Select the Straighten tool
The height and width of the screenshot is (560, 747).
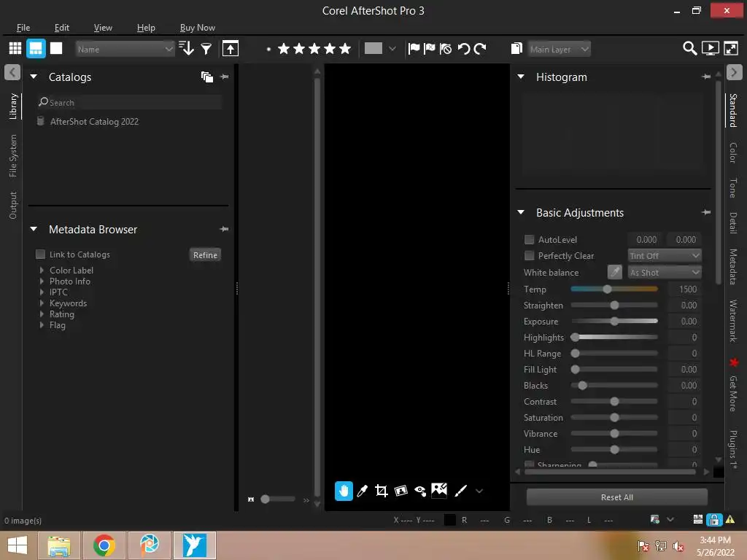(401, 491)
